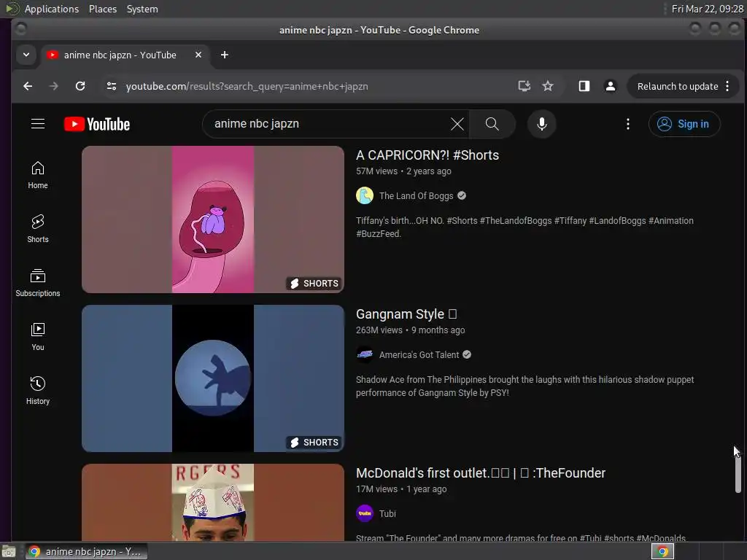Play the McDonald's paper hat thumbnail

[213, 502]
